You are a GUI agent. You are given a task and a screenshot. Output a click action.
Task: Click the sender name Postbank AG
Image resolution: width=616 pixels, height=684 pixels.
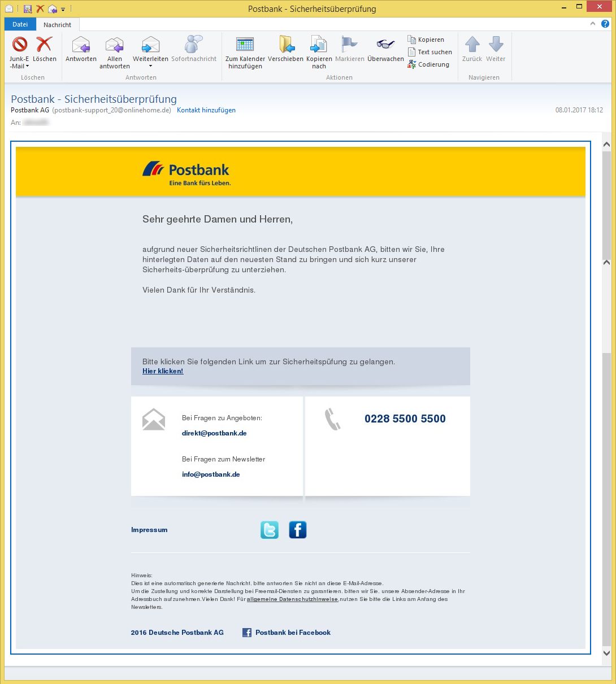click(x=30, y=110)
